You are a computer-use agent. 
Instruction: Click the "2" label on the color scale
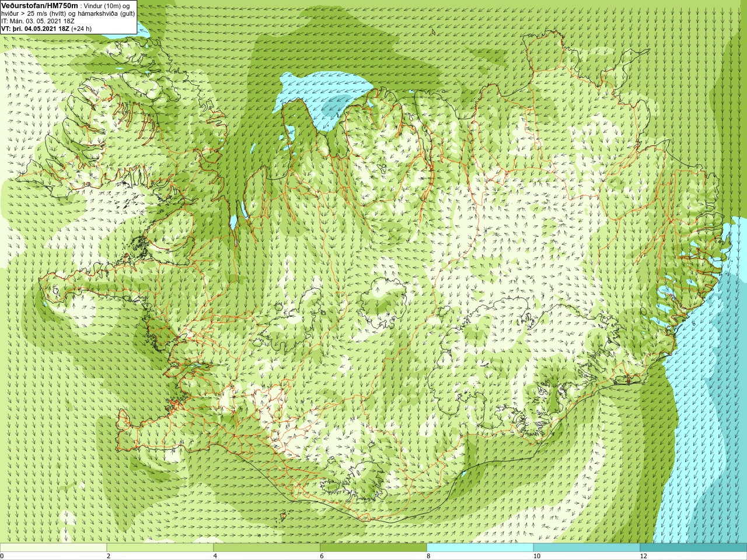(109, 556)
